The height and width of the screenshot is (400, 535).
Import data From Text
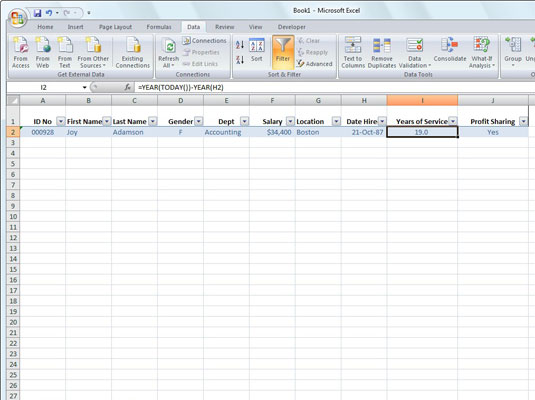pos(64,53)
